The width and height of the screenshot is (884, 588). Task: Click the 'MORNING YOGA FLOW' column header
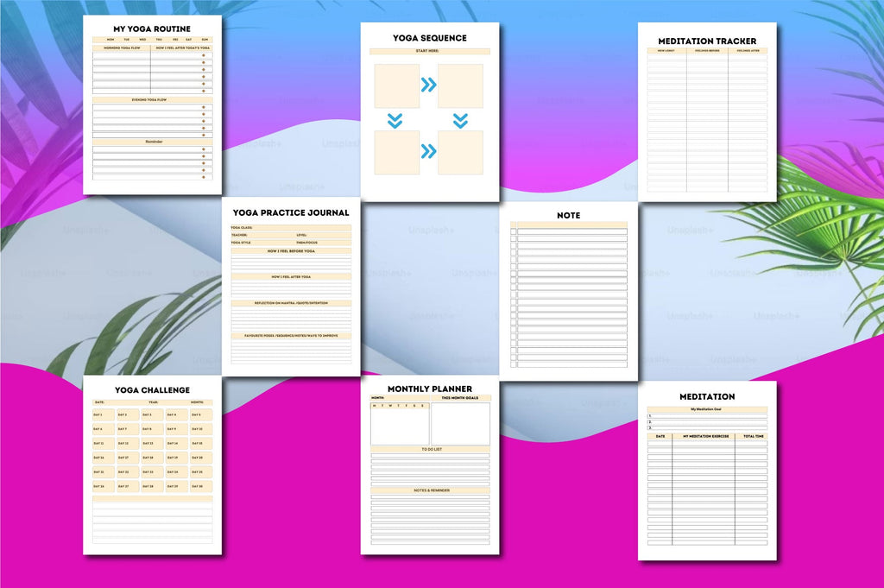pyautogui.click(x=122, y=47)
